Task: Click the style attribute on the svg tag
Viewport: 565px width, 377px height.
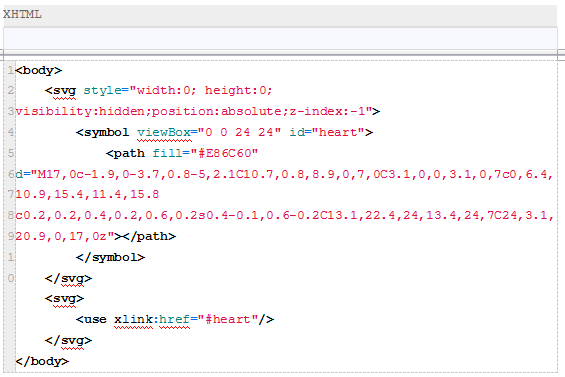Action: coord(102,90)
